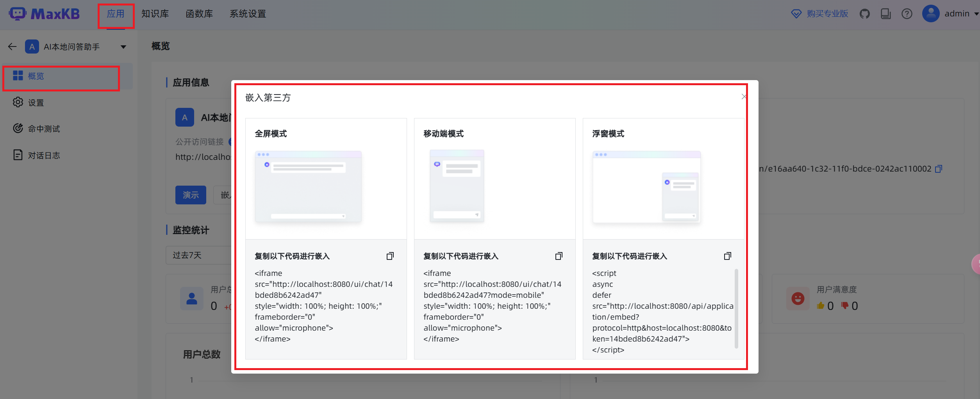Click the 演示 button
The width and height of the screenshot is (980, 399).
coord(190,195)
